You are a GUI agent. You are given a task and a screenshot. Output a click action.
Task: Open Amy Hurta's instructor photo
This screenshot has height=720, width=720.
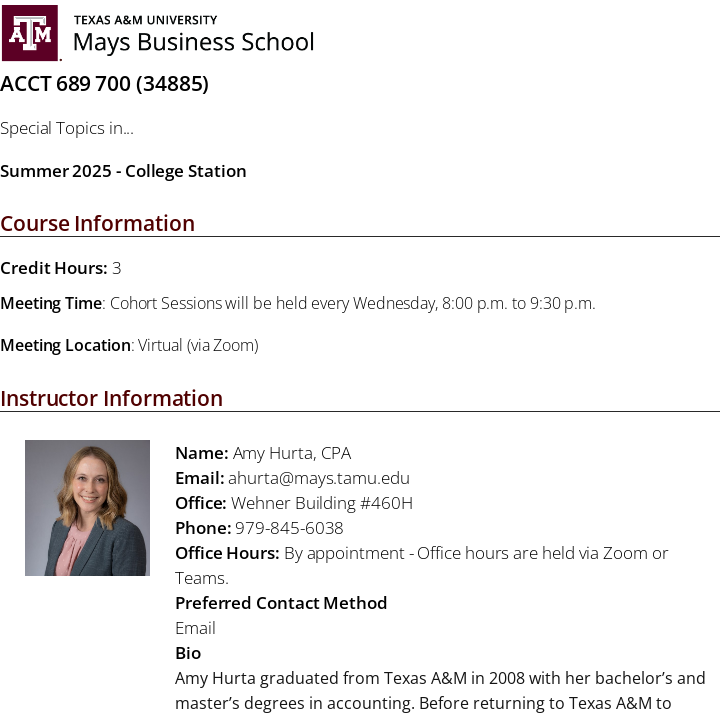point(87,508)
